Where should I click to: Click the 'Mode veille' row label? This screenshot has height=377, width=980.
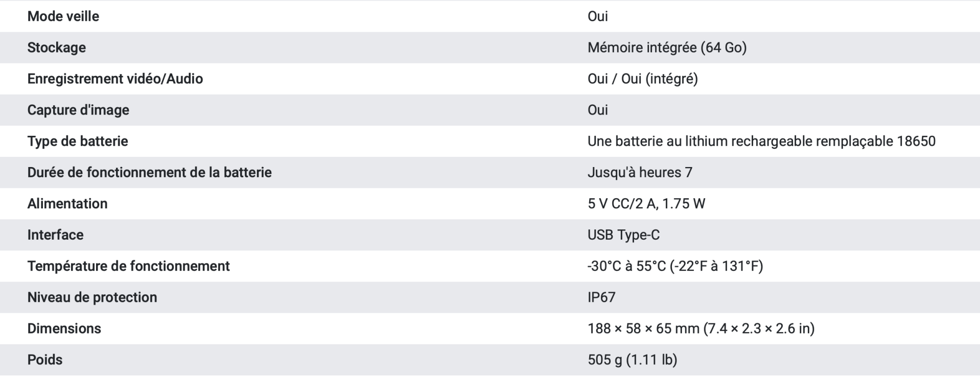[63, 16]
